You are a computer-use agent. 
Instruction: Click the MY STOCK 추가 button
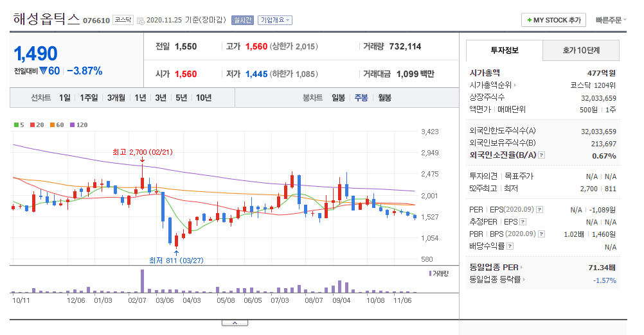click(x=553, y=20)
